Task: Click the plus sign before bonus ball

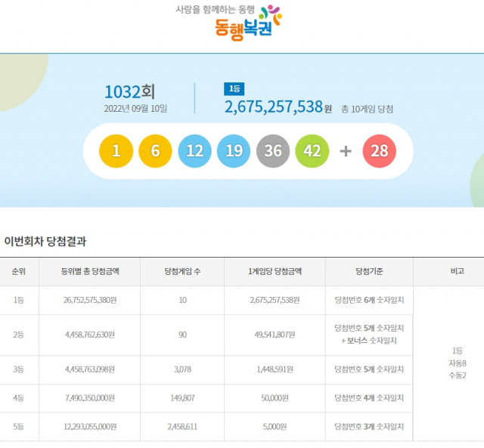Action: (x=346, y=151)
